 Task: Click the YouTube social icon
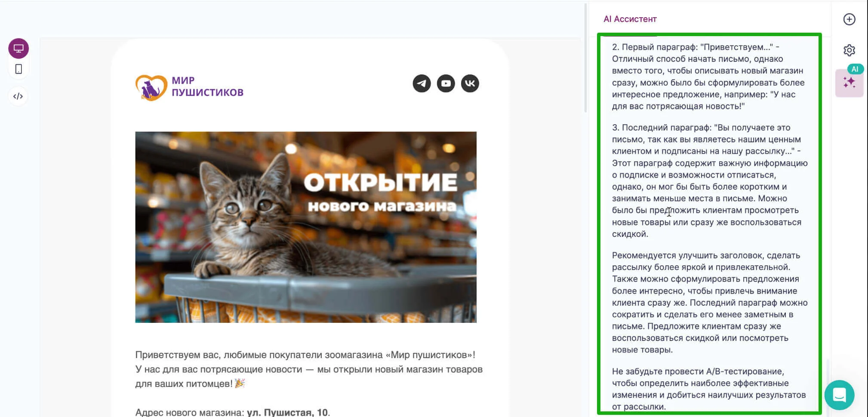coord(446,83)
